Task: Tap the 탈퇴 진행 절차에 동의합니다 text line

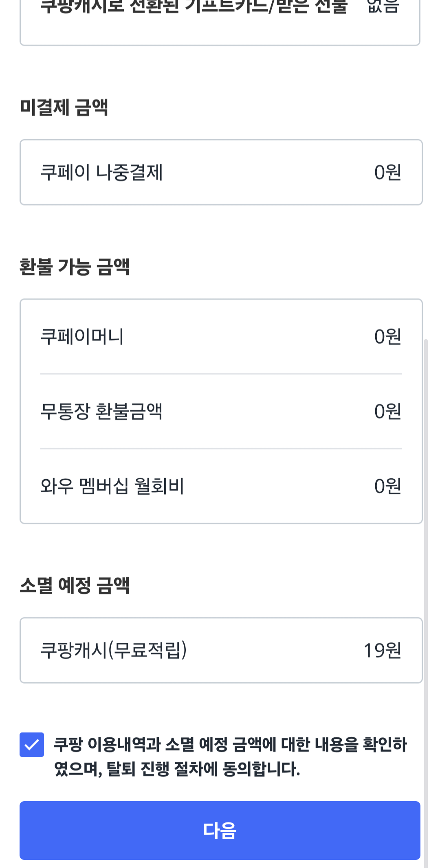Action: point(177,769)
